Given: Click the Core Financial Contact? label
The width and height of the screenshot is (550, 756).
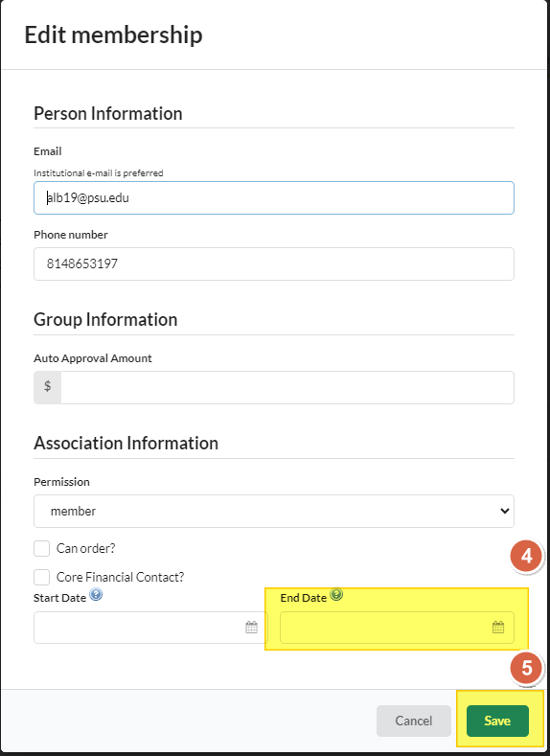Looking at the screenshot, I should tap(120, 577).
